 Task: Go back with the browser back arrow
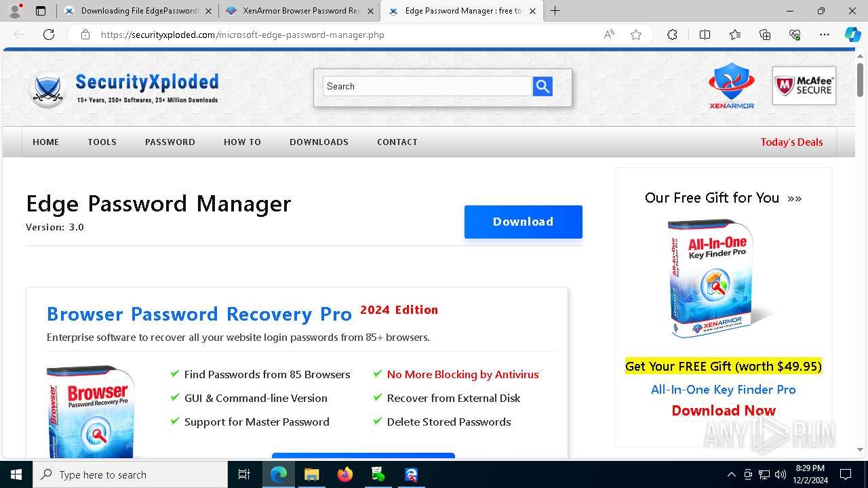[19, 35]
